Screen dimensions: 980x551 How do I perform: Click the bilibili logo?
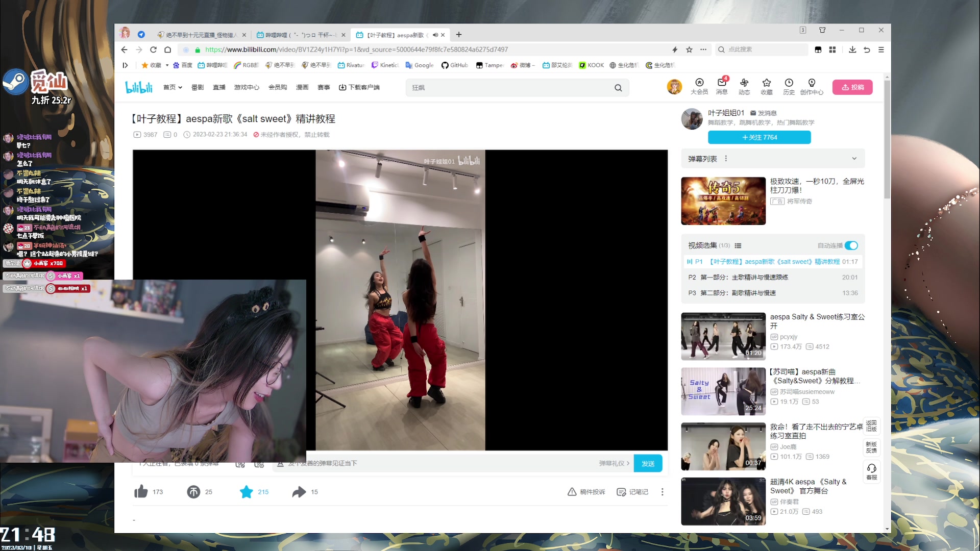[139, 87]
